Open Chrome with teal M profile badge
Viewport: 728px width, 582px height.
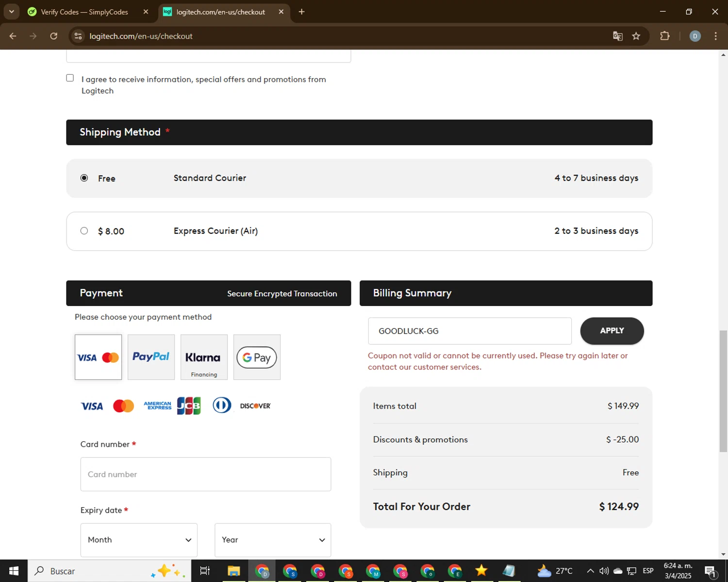[x=373, y=571]
